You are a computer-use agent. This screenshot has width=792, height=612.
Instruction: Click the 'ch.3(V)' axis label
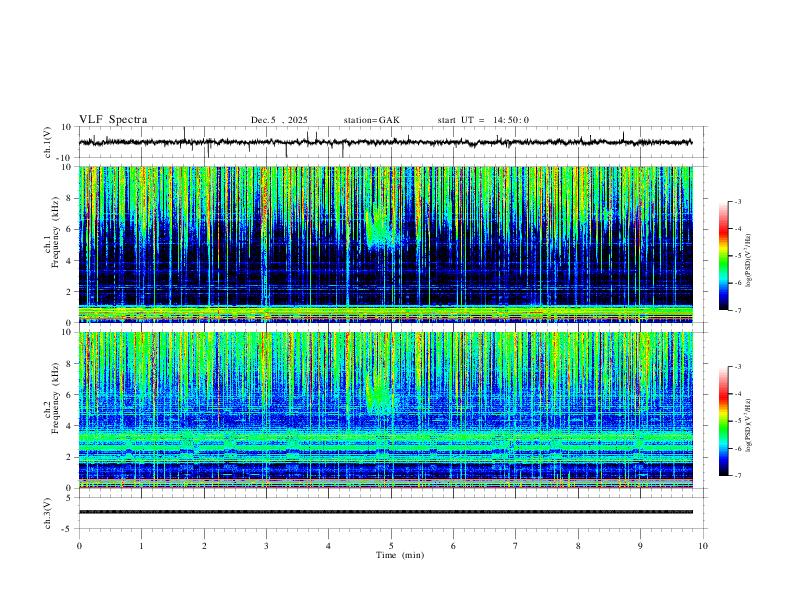pos(48,513)
